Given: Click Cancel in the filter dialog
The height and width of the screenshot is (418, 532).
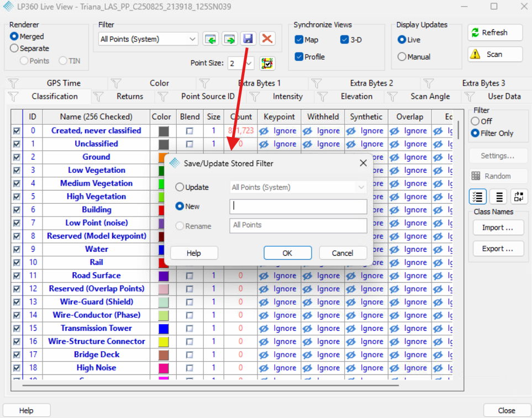Looking at the screenshot, I should [343, 253].
